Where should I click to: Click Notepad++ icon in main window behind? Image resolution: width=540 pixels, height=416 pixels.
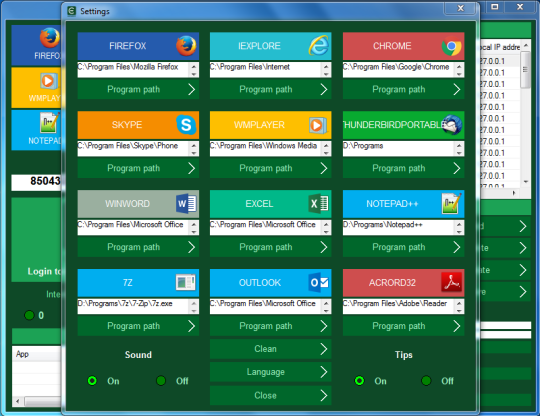point(50,122)
